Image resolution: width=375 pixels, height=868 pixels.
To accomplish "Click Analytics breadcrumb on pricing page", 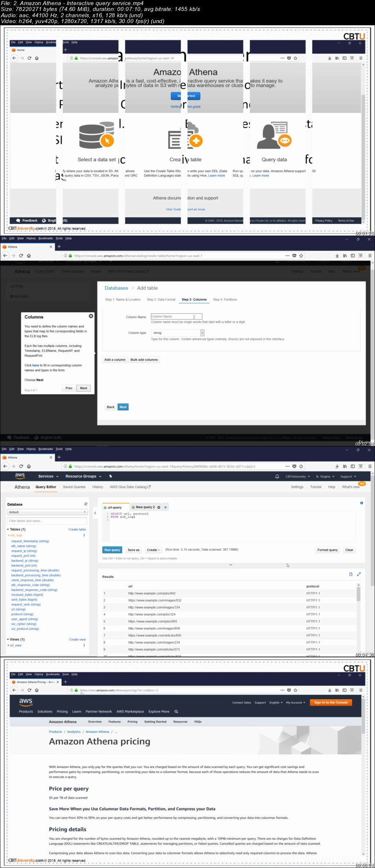I will pos(74,732).
